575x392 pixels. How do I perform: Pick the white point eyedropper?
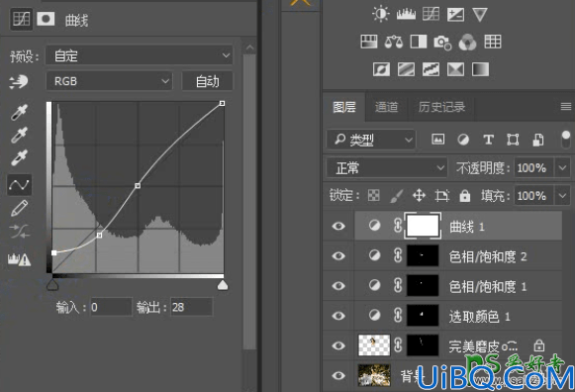coord(20,158)
